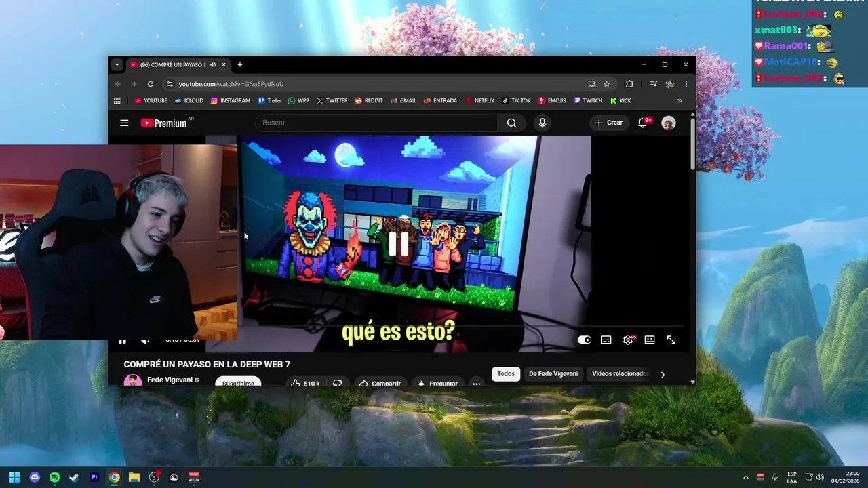Screen dimensions: 868x488
Task: Go to YouTube Premium home logo
Action: (163, 123)
